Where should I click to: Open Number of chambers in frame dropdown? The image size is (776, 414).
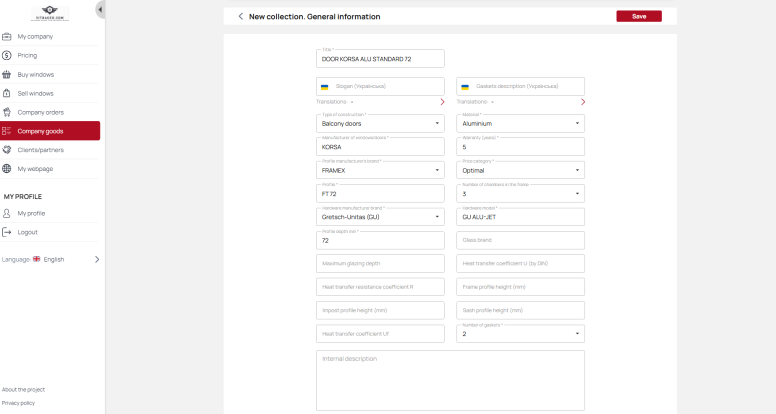[520, 193]
